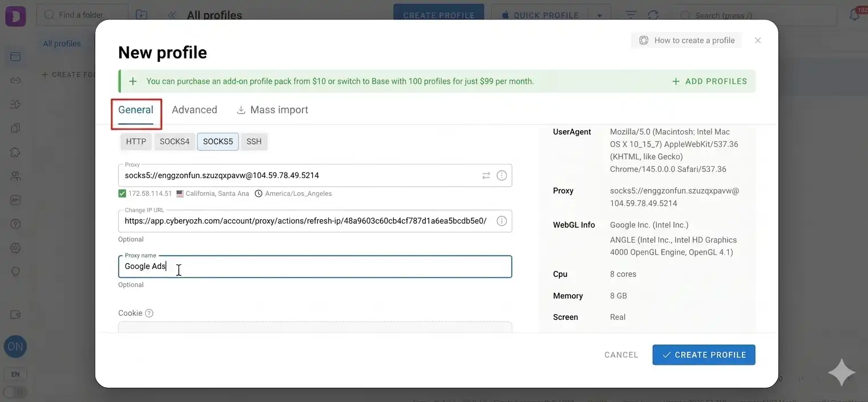Click the 8 cores Cpu value
The height and width of the screenshot is (402, 868).
(623, 274)
